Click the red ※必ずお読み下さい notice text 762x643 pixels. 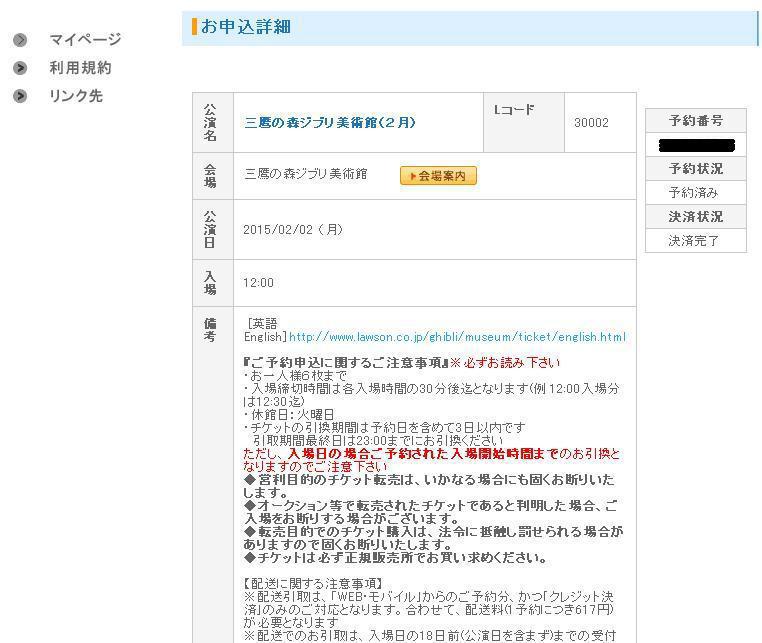[x=505, y=363]
